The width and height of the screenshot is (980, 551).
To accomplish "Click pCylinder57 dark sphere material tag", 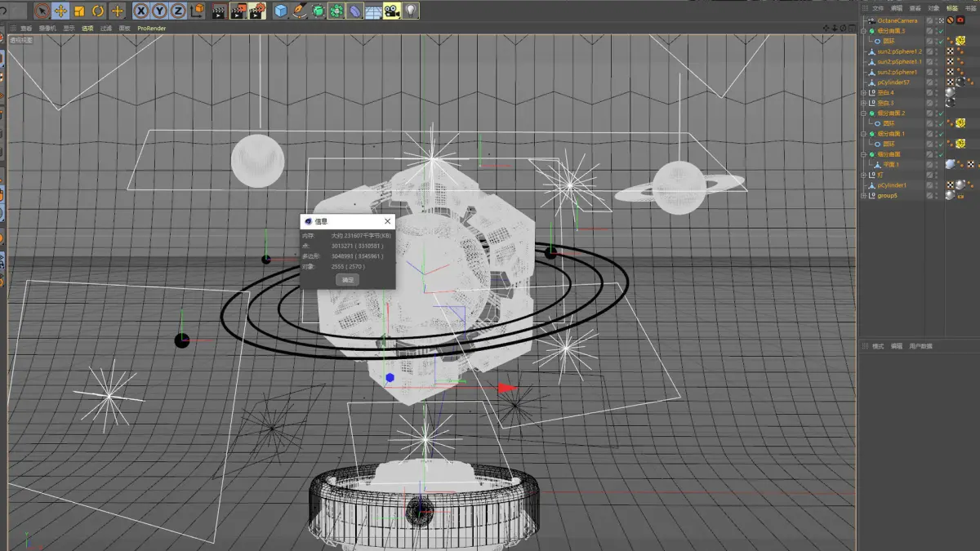I will tap(960, 82).
